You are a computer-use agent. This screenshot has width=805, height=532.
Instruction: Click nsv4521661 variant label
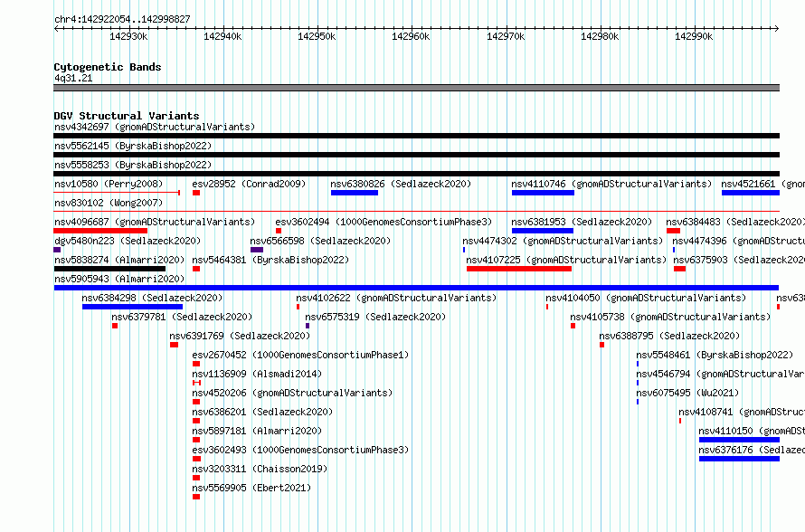coord(762,184)
